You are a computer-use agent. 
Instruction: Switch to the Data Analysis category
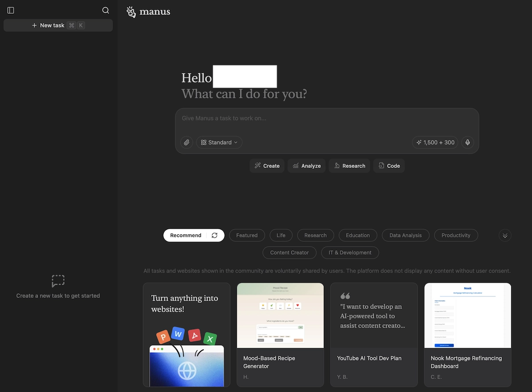pyautogui.click(x=406, y=236)
